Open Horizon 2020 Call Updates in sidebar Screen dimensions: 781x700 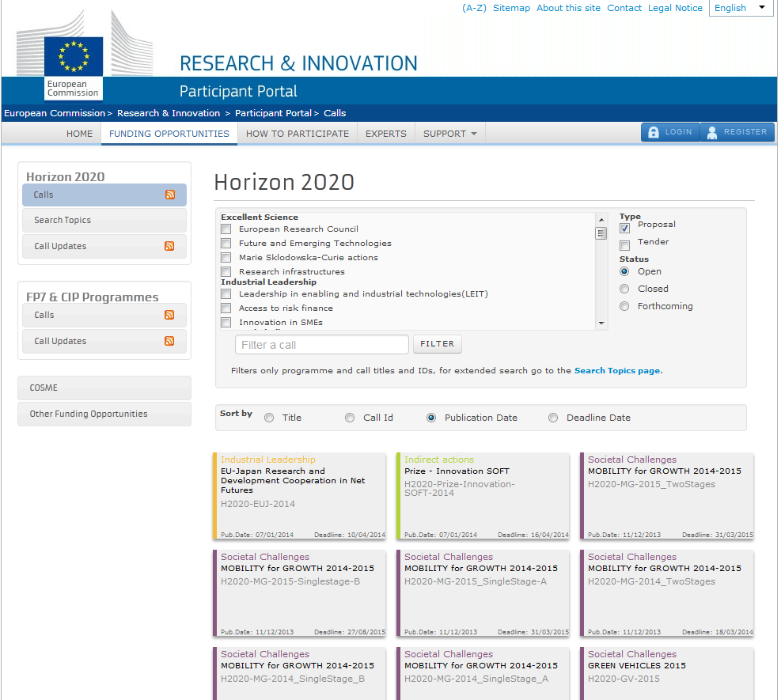coord(104,246)
